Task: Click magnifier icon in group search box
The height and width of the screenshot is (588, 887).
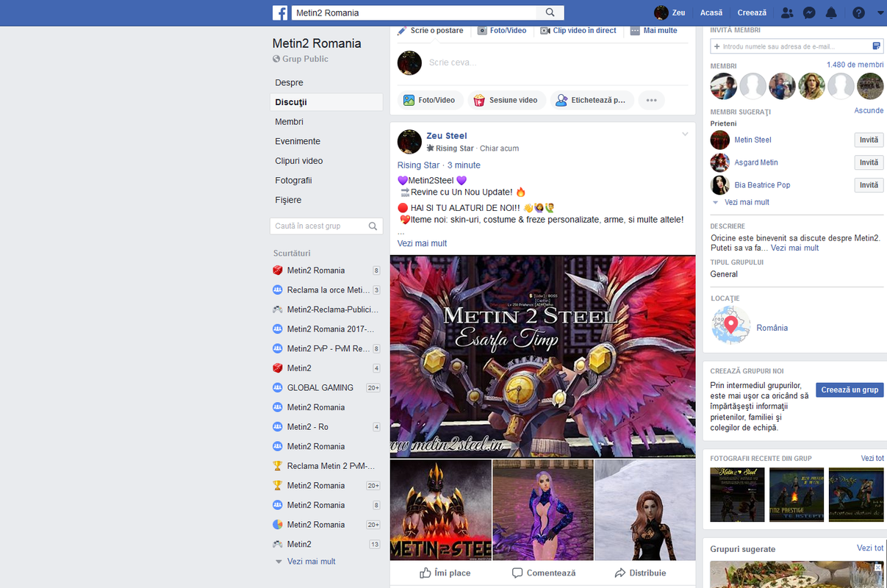Action: click(373, 226)
